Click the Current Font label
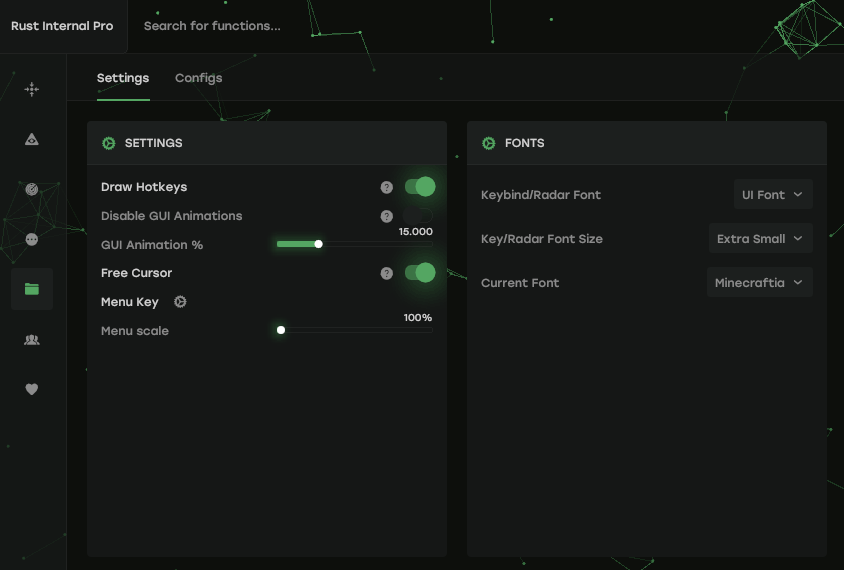The width and height of the screenshot is (844, 570). point(520,283)
